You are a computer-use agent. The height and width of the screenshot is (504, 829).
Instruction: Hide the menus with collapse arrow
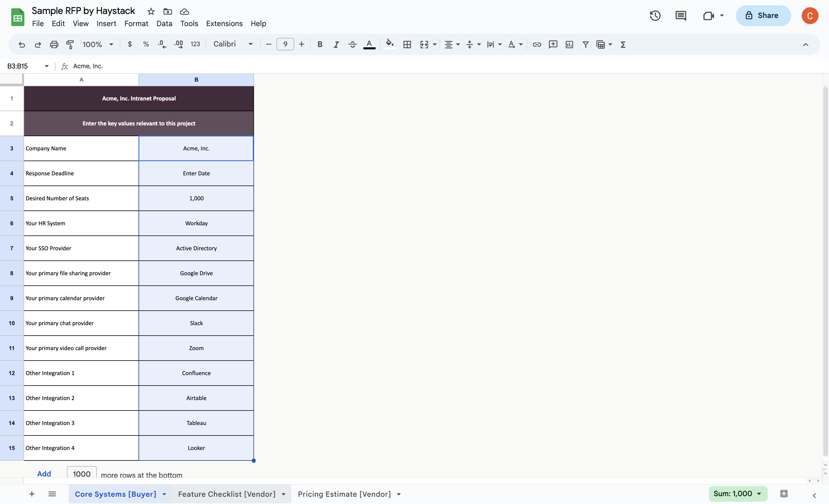805,44
